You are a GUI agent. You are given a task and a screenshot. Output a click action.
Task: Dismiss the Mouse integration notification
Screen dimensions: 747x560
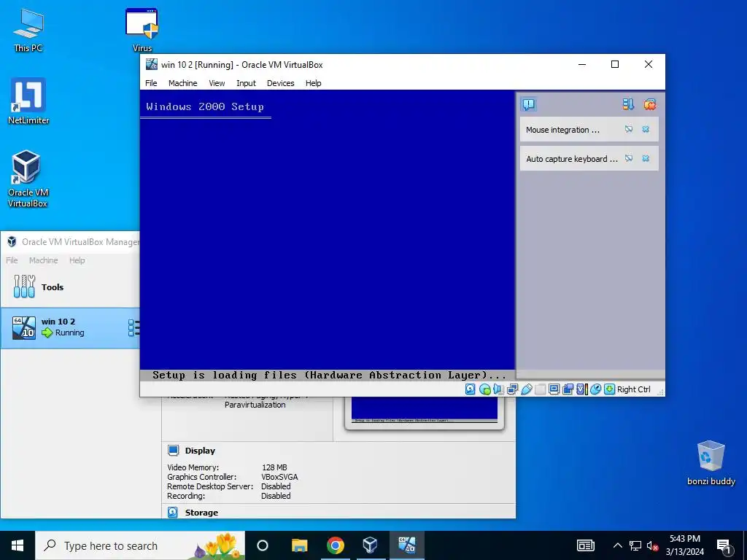pos(646,129)
